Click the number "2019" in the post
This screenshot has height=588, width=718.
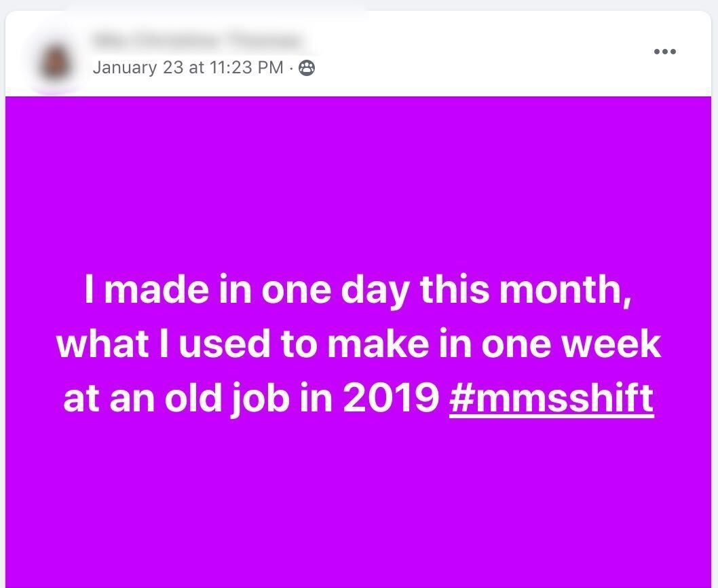(x=391, y=399)
